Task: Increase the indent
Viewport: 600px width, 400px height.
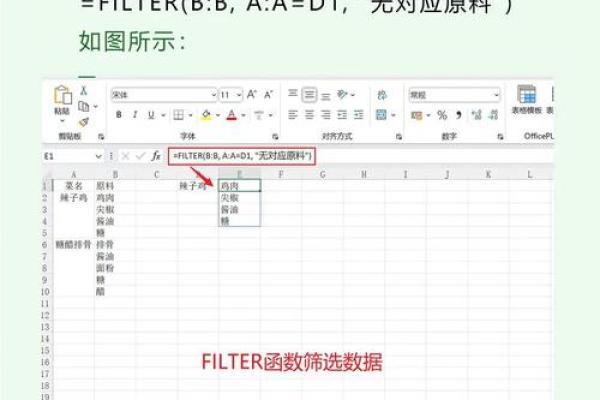Action: tap(359, 114)
